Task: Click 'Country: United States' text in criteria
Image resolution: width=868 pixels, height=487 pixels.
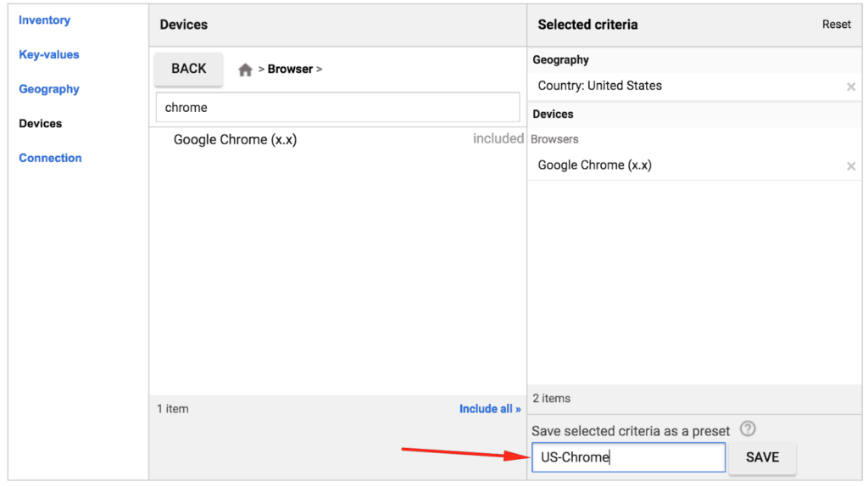Action: tap(599, 86)
